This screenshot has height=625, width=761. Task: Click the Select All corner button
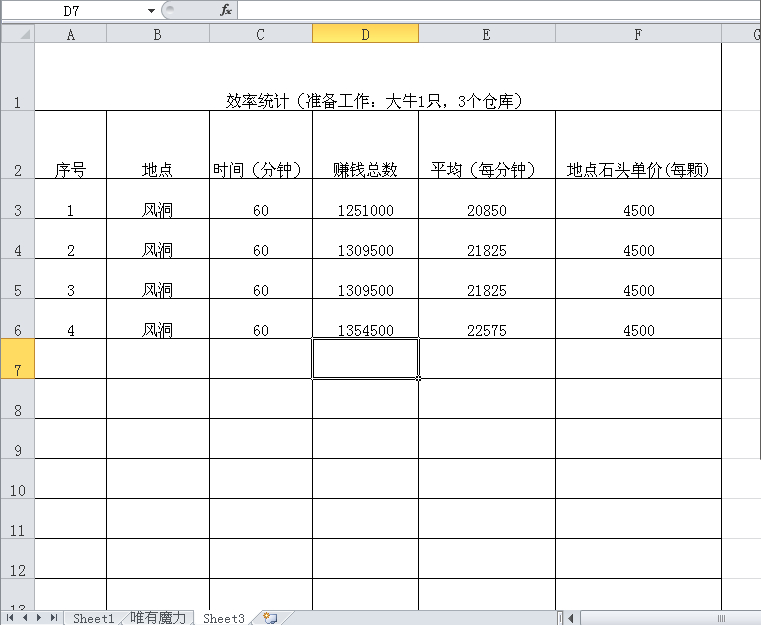point(17,34)
